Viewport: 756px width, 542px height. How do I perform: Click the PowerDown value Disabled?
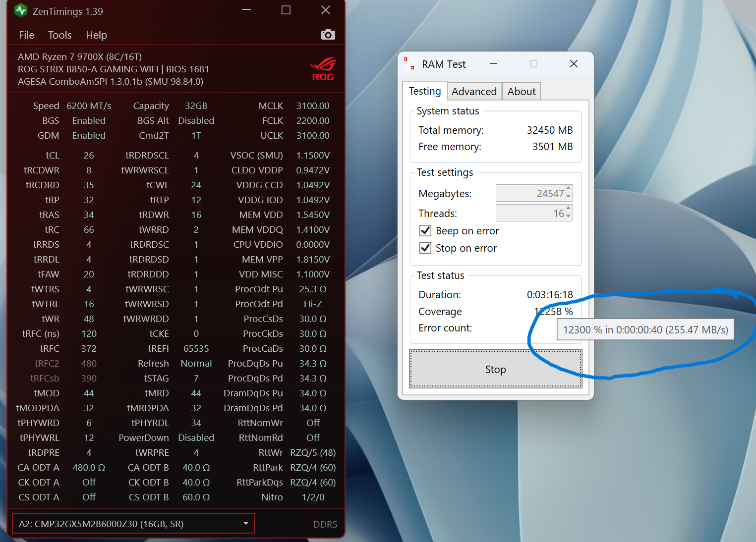196,438
